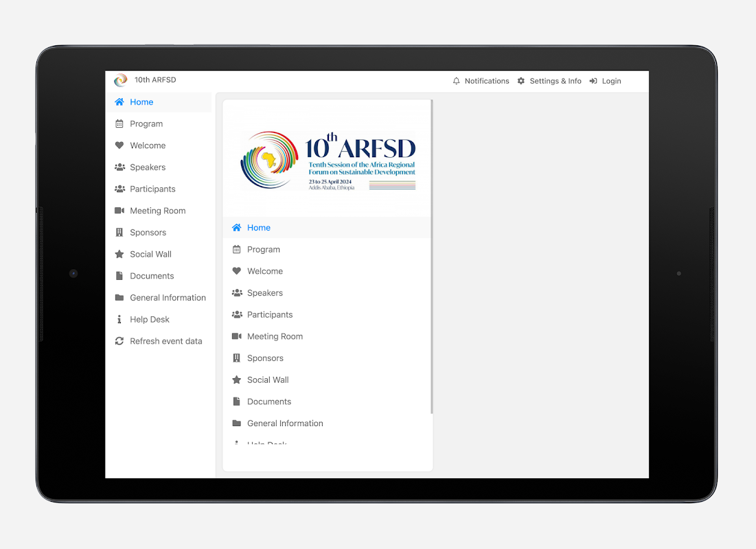Click the sidebar Speakers people icon
The height and width of the screenshot is (549, 756).
(x=119, y=167)
